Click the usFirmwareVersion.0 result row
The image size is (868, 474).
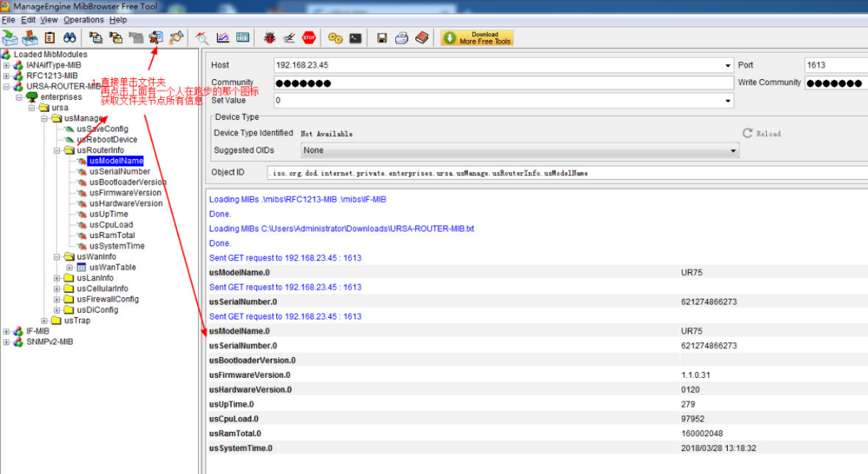coord(537,375)
